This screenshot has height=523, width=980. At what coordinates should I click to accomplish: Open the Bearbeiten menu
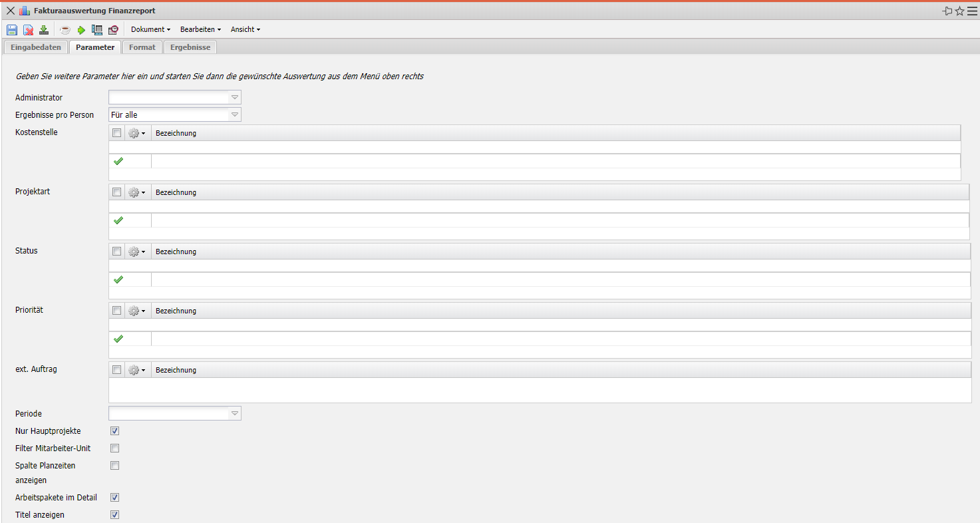200,30
